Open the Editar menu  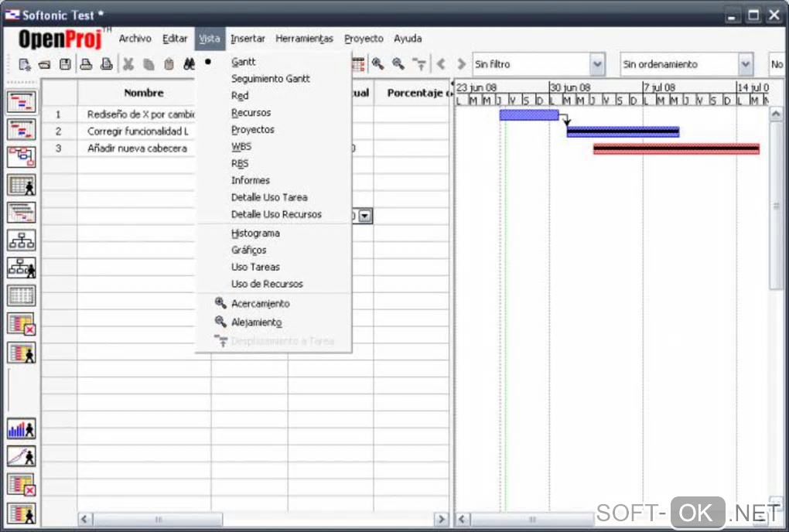point(175,38)
